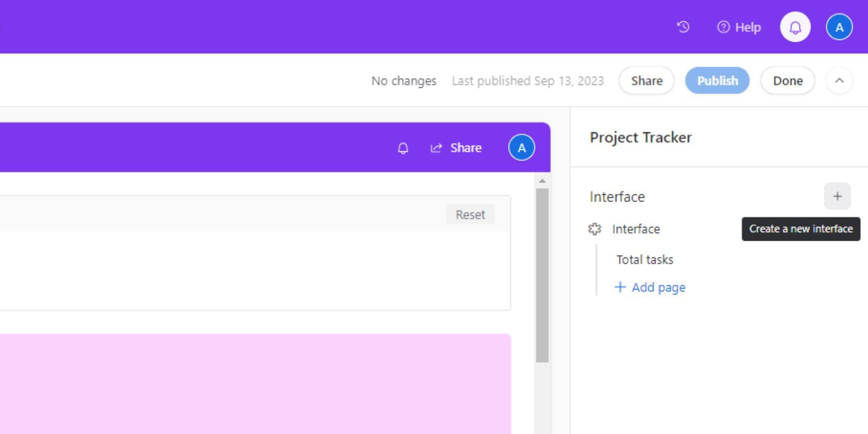868x434 pixels.
Task: Click the icon beside the Interface item
Action: pyautogui.click(x=595, y=229)
